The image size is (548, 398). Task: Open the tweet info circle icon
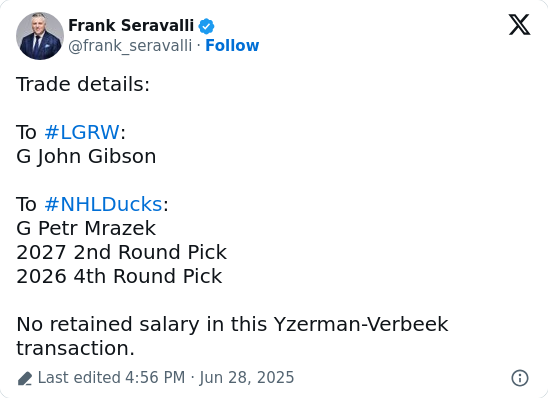pyautogui.click(x=520, y=378)
